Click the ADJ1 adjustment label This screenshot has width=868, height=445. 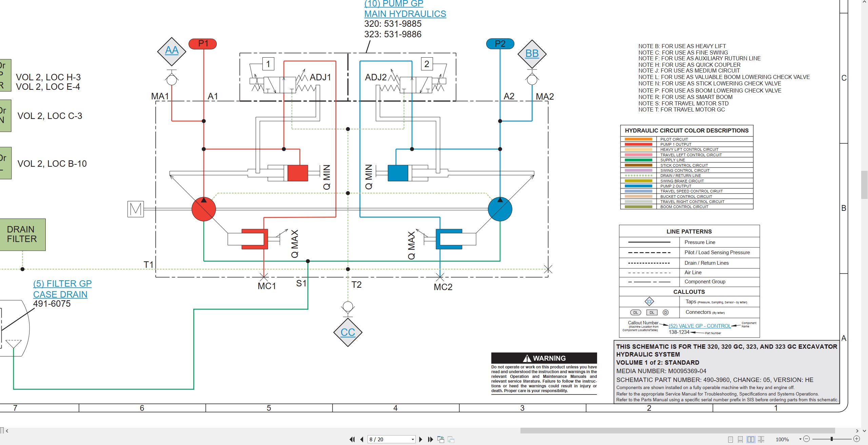click(320, 77)
